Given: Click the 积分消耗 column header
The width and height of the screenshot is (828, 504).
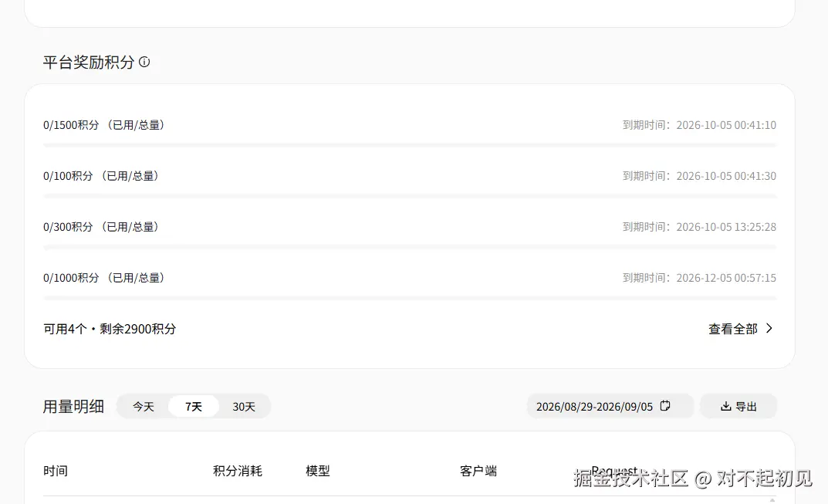Looking at the screenshot, I should [x=238, y=471].
